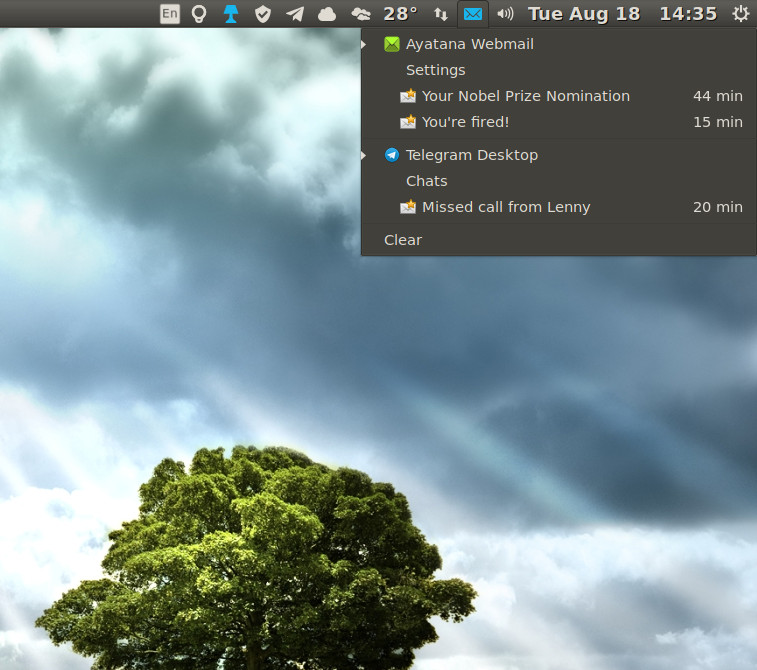
Task: Open the network up-down arrows indicator
Action: coord(440,14)
